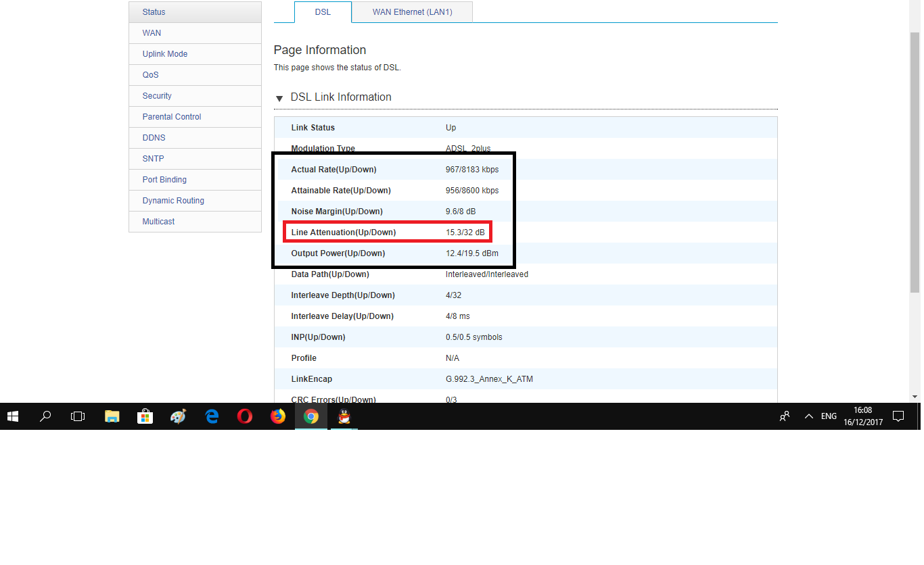The width and height of the screenshot is (924, 565).
Task: Open the QQ penguin app
Action: (x=344, y=416)
